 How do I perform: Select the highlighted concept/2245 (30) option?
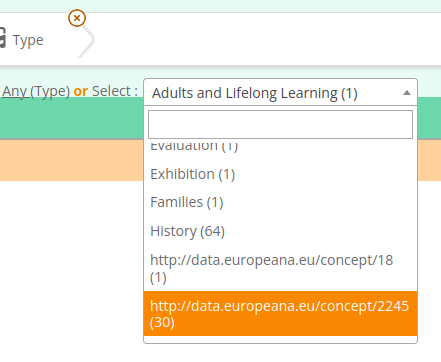tap(280, 313)
